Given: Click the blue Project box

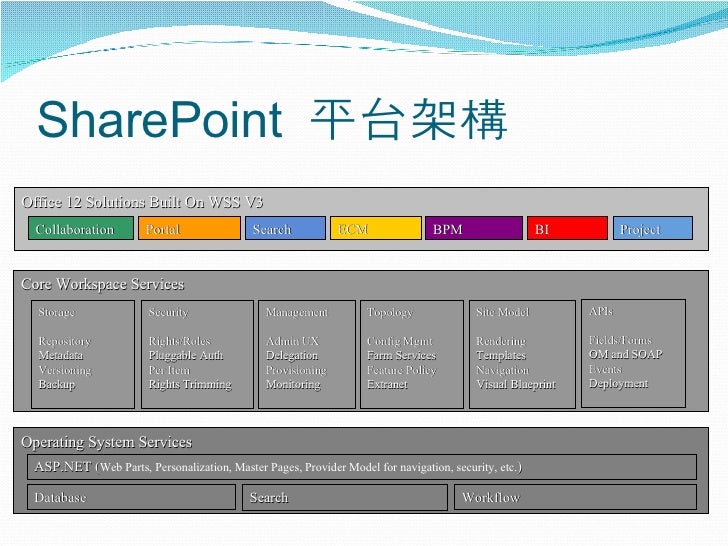Looking at the screenshot, I should coord(653,228).
